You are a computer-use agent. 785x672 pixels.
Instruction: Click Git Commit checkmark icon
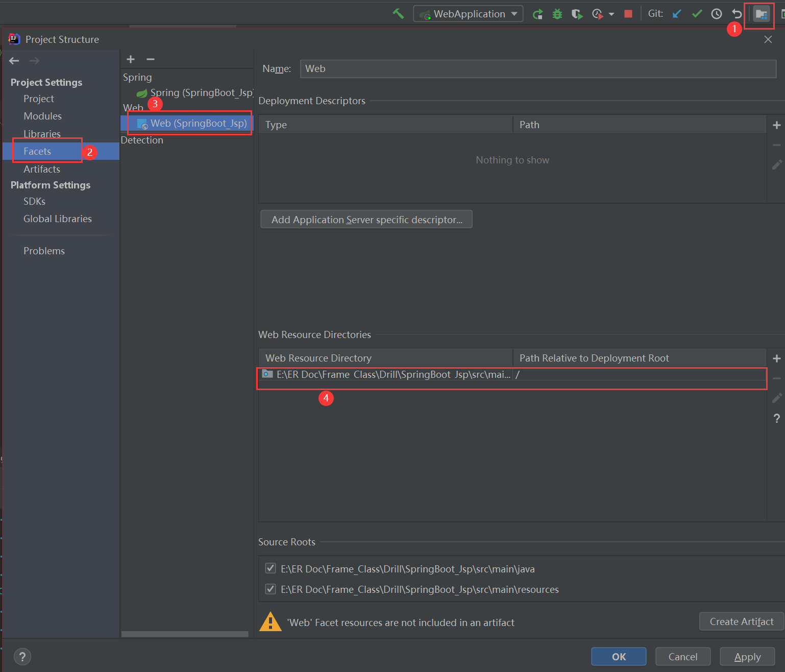(x=697, y=14)
